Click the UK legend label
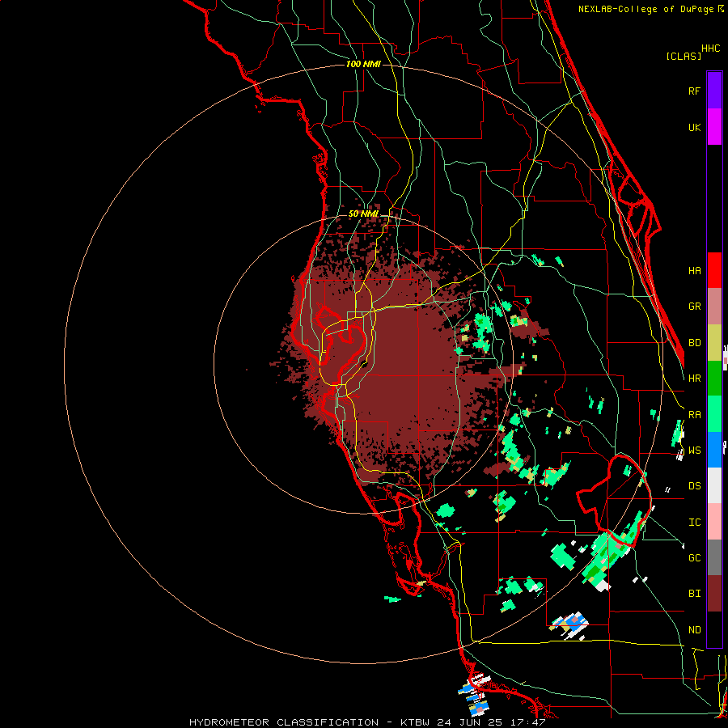This screenshot has width=728, height=728. [x=694, y=127]
